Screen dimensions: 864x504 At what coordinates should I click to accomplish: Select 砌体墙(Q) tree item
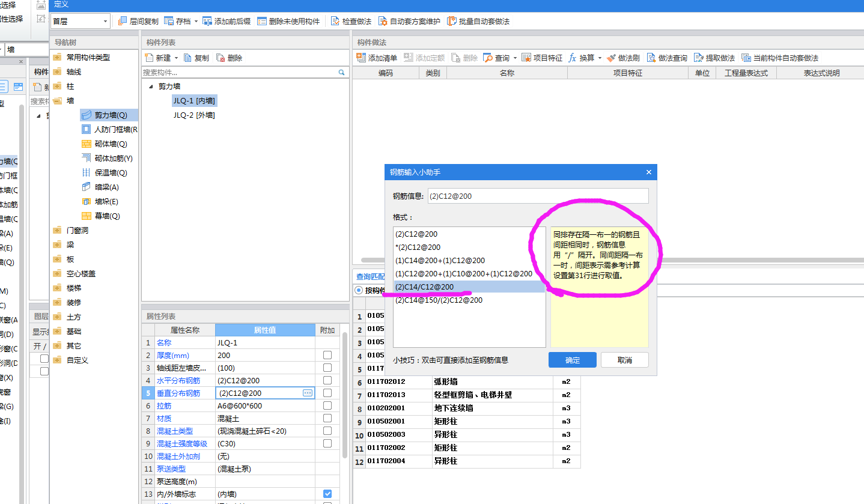coord(104,144)
